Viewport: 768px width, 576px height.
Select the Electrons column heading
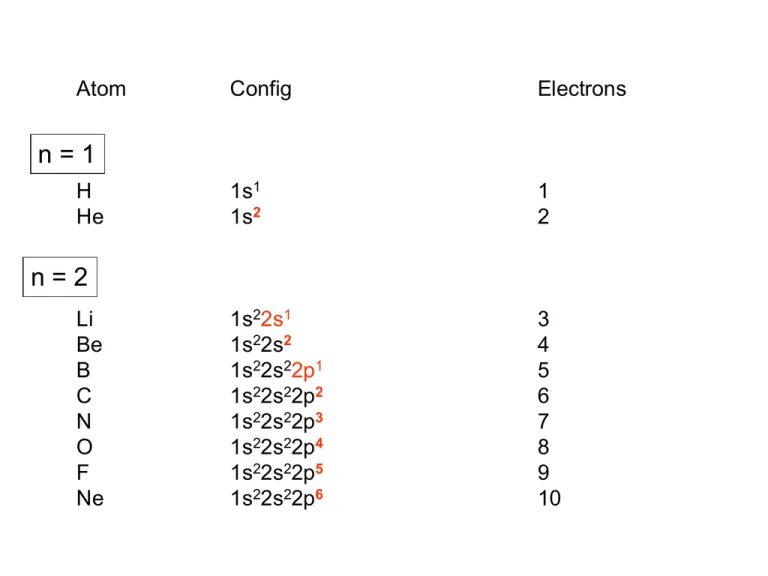click(x=582, y=89)
